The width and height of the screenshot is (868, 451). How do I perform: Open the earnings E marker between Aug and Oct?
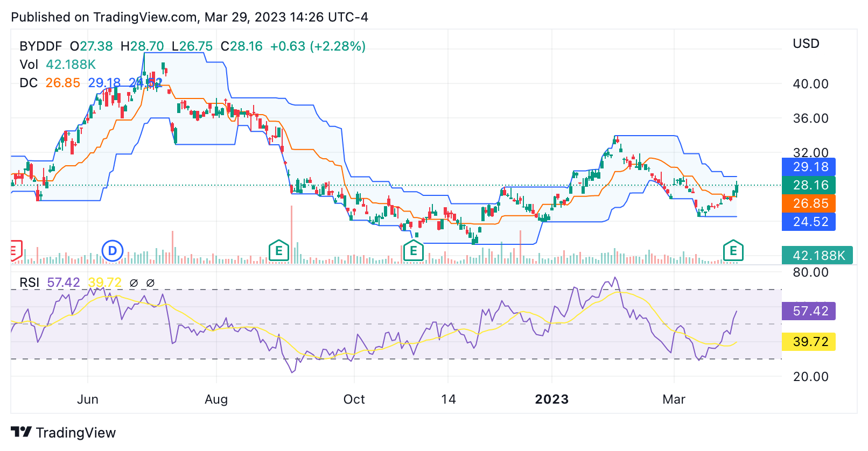click(x=279, y=251)
